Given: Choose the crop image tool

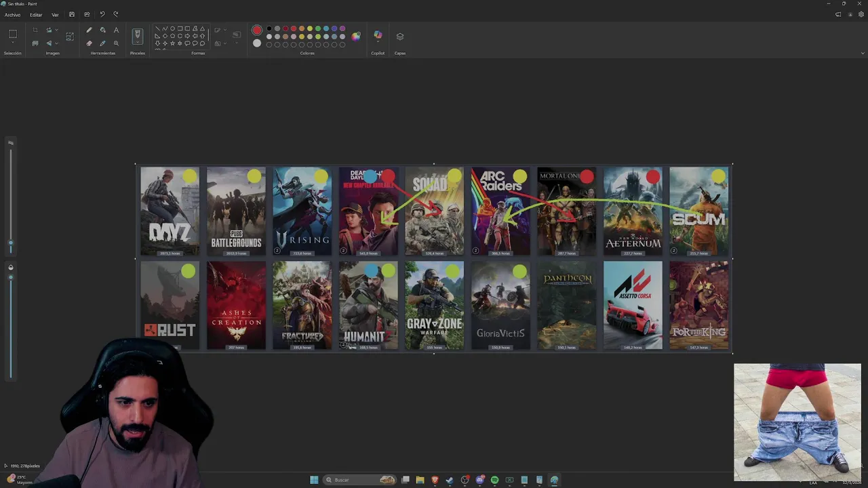Looking at the screenshot, I should (x=35, y=30).
